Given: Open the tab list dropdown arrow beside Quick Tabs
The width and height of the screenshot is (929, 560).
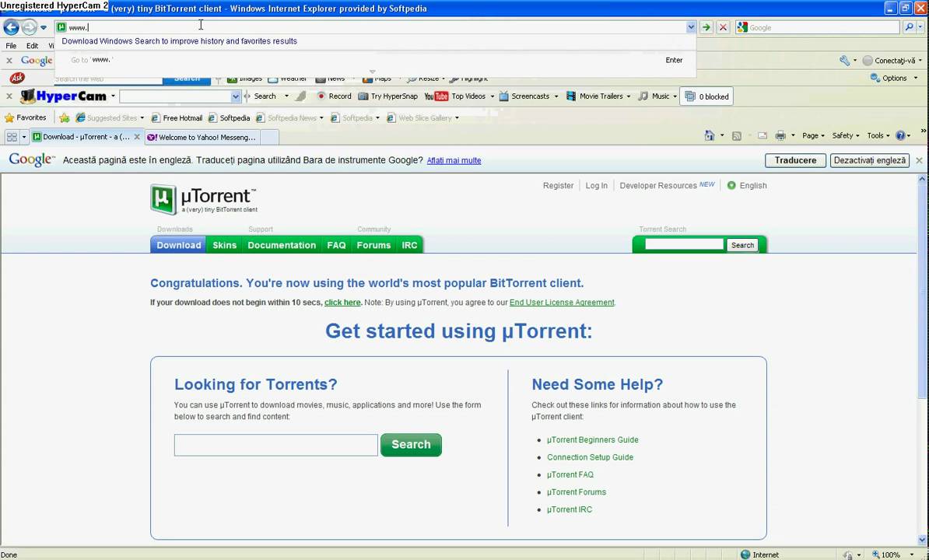Looking at the screenshot, I should [x=23, y=137].
